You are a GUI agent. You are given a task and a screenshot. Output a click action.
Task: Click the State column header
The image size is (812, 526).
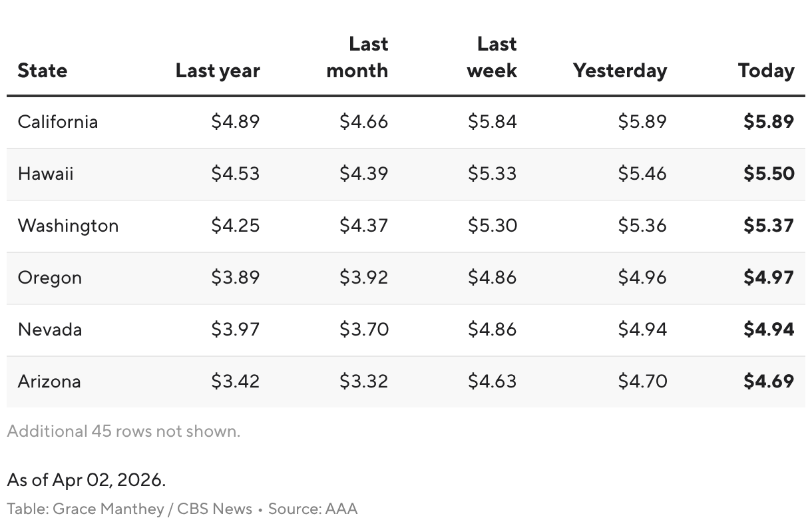43,71
